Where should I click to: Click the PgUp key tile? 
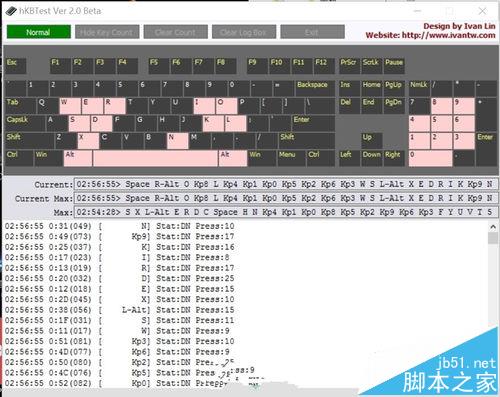click(394, 88)
